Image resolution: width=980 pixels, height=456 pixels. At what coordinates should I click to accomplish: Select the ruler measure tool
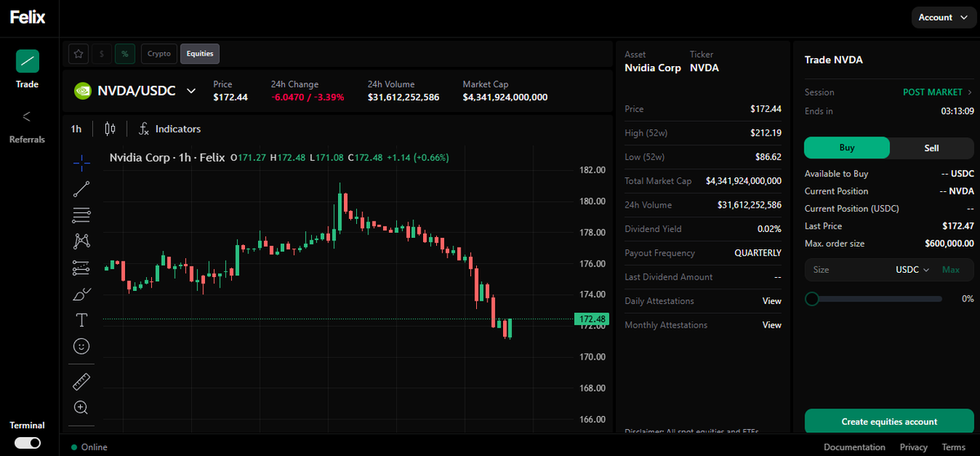pyautogui.click(x=82, y=381)
